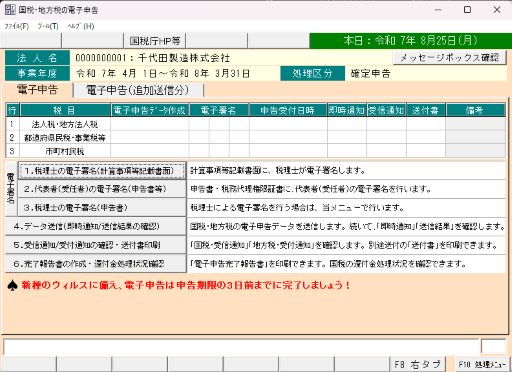Click step 5 受信通知/受付通知の確認・送付書印刷

[x=96, y=245]
